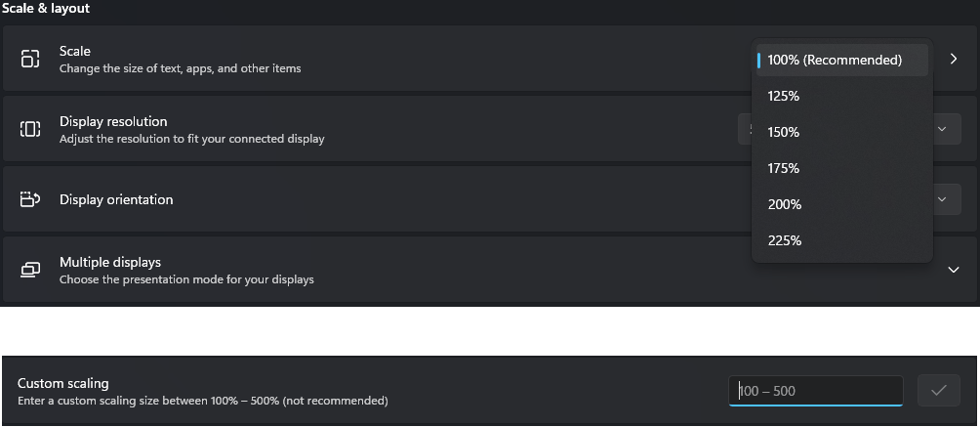Click the Display resolution row title
The height and width of the screenshot is (427, 980).
(x=113, y=121)
